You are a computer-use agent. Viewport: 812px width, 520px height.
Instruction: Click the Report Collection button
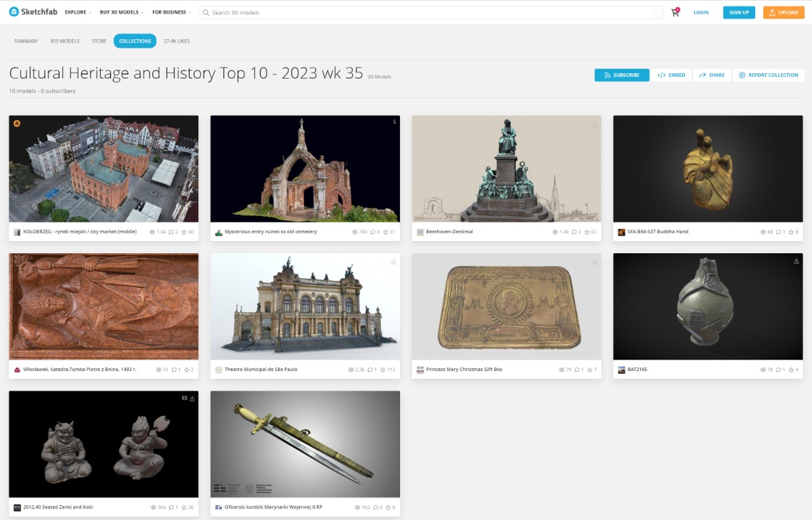coord(768,75)
